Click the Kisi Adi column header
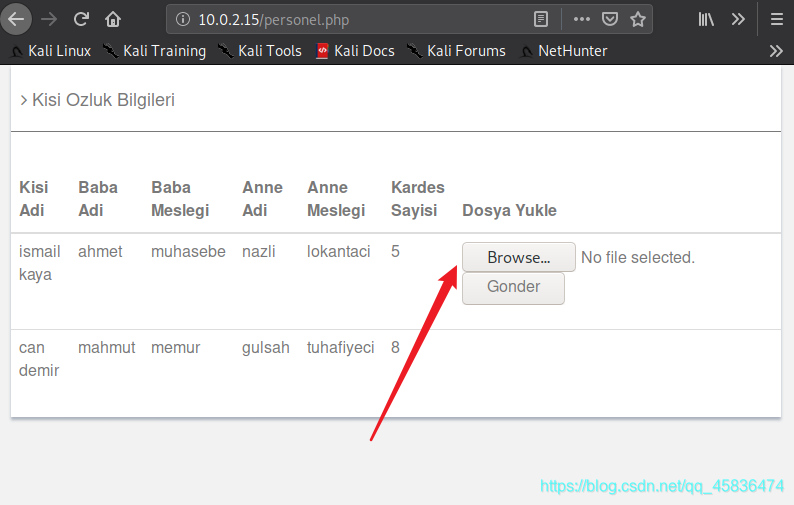 33,199
